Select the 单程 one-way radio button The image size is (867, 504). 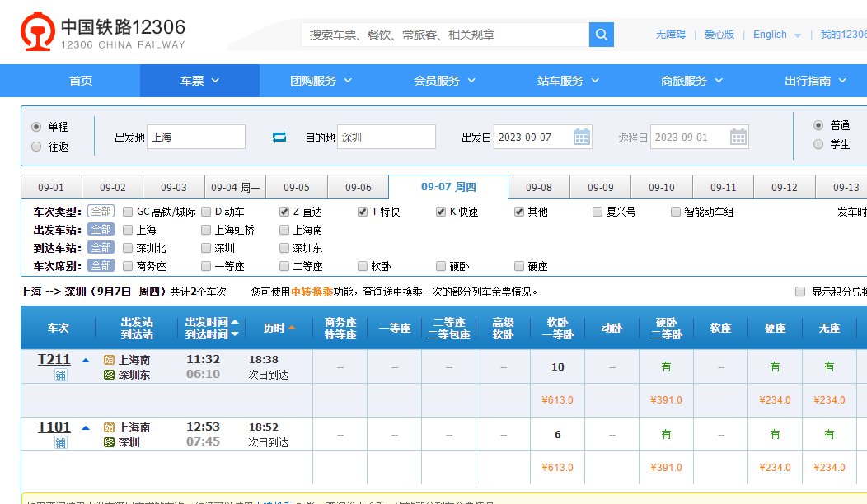tap(36, 127)
